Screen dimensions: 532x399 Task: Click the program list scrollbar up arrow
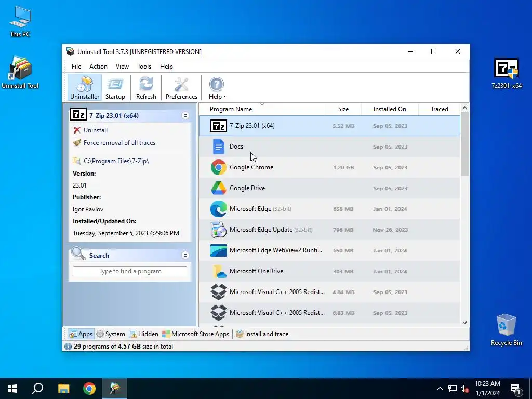click(x=465, y=108)
